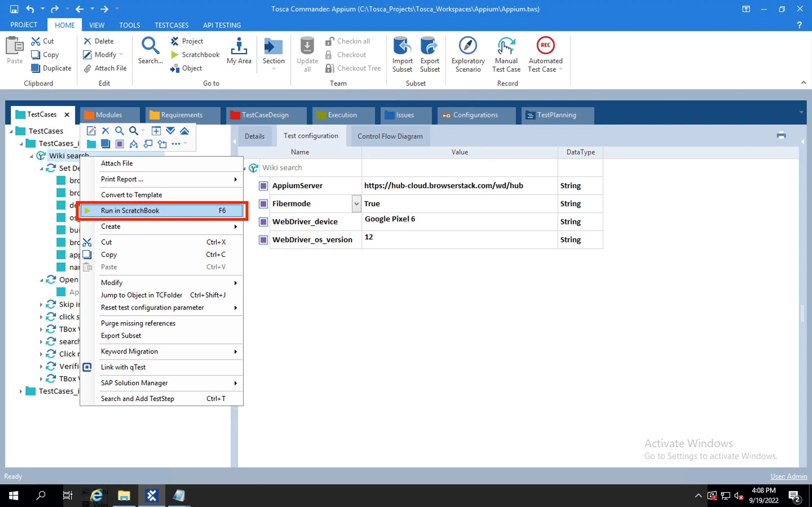Toggle the WebDriver_device parameter checkbox
This screenshot has width=812, height=507.
click(x=263, y=222)
